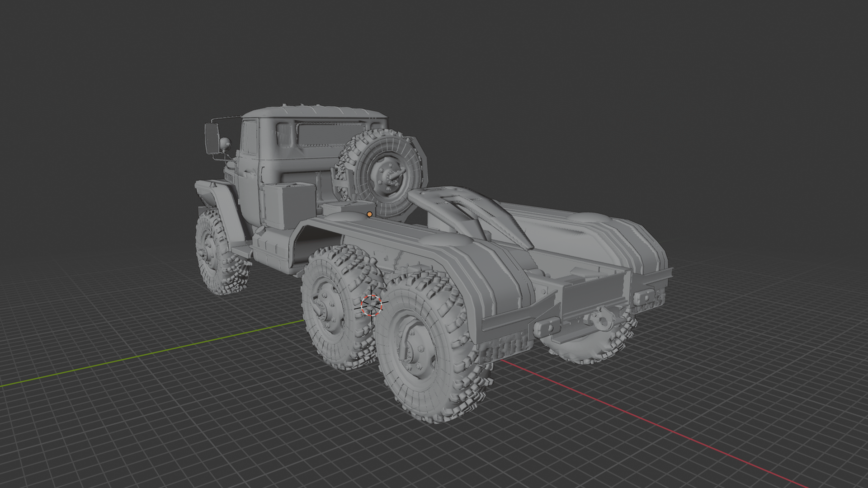Select the spare tire behind the cab
This screenshot has width=868, height=488.
tap(383, 174)
